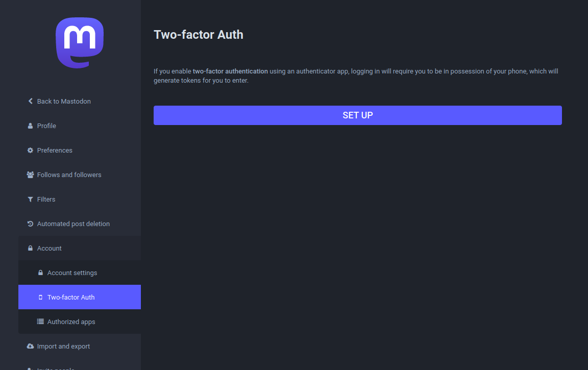Open the Profile settings page

click(46, 126)
